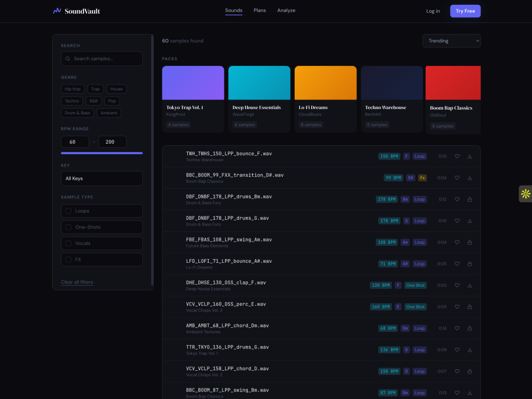Toggle the Drum & Bass genre chip
This screenshot has height=399, width=532.
pos(77,113)
